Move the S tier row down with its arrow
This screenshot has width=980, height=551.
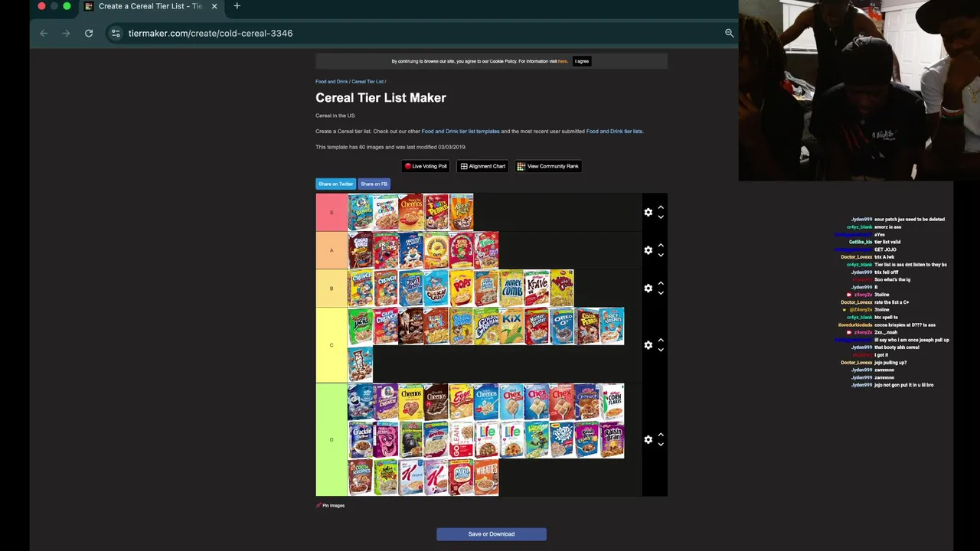[661, 217]
